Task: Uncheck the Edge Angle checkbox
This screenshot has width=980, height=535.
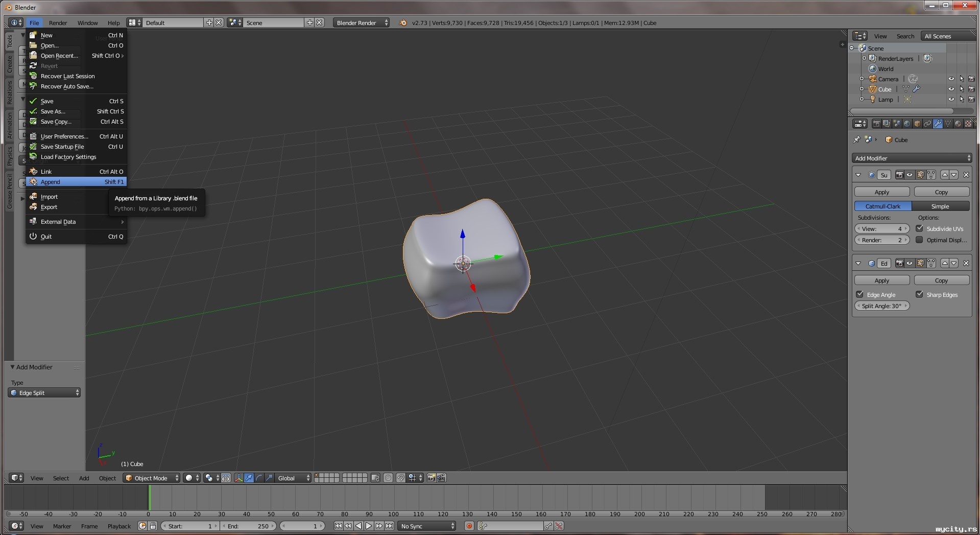Action: (x=860, y=294)
